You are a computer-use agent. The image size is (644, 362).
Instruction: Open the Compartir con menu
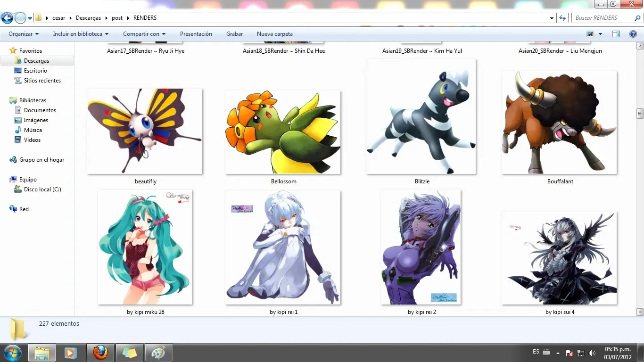tap(144, 34)
